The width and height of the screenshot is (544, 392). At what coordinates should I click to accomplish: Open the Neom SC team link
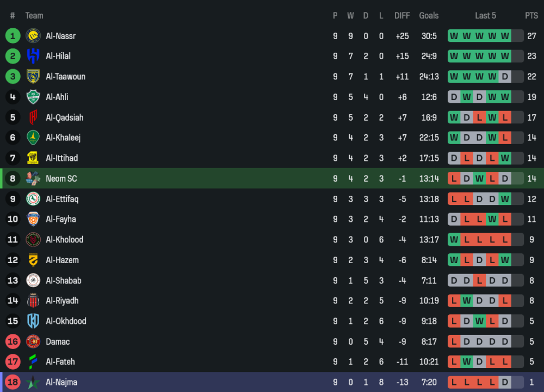click(x=61, y=178)
